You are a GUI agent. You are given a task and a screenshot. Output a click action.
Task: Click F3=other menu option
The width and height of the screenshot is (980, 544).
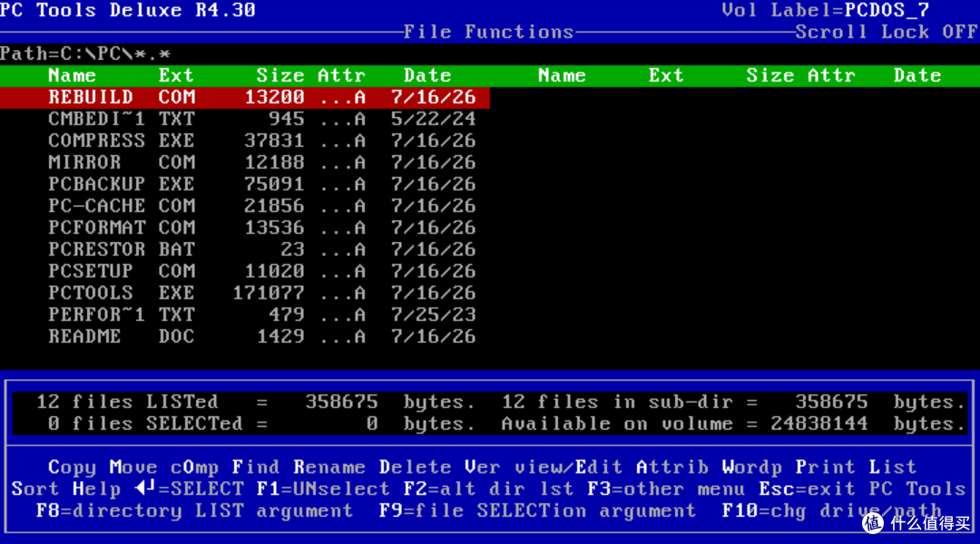pos(666,489)
